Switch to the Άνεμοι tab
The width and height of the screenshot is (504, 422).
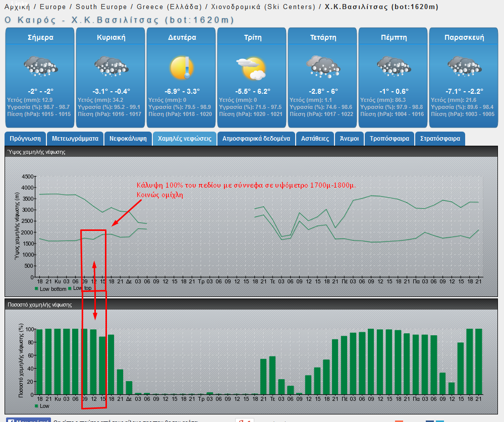[x=350, y=139]
